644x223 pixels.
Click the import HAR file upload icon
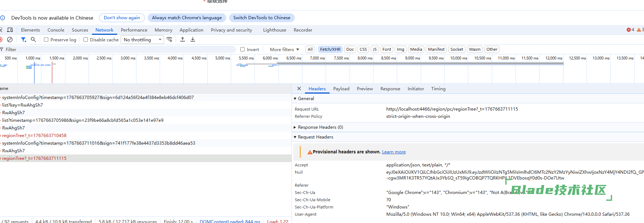pyautogui.click(x=183, y=40)
